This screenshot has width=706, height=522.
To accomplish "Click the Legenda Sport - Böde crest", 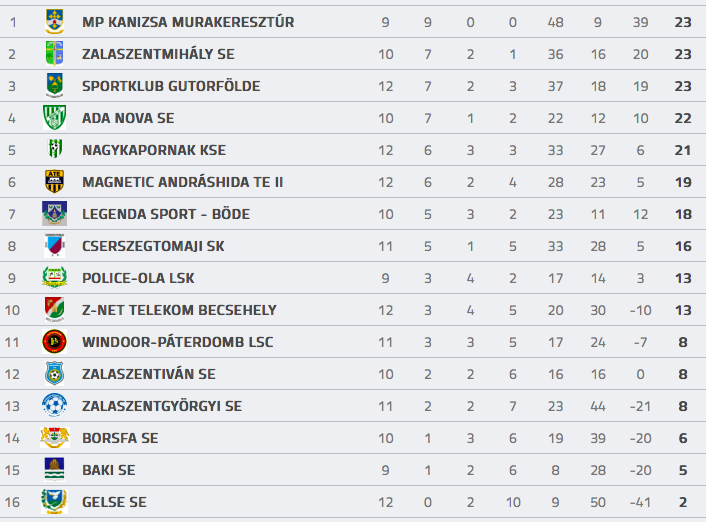I will coord(54,213).
